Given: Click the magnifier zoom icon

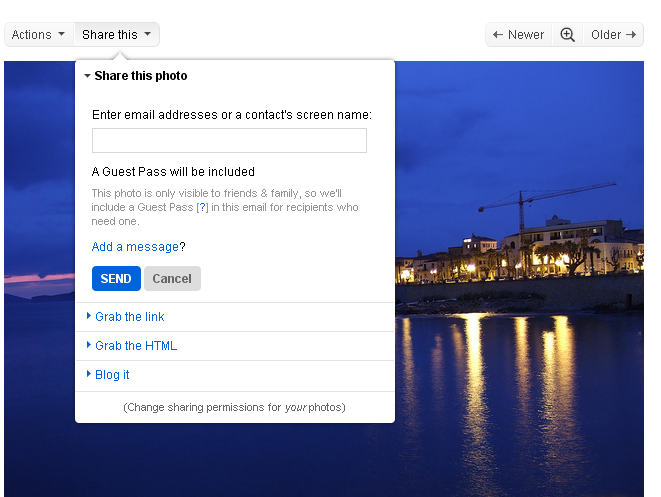Looking at the screenshot, I should coord(567,35).
